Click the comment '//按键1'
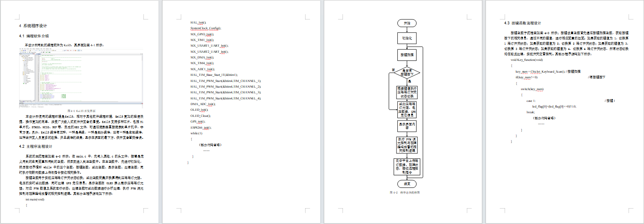 [x=610, y=101]
